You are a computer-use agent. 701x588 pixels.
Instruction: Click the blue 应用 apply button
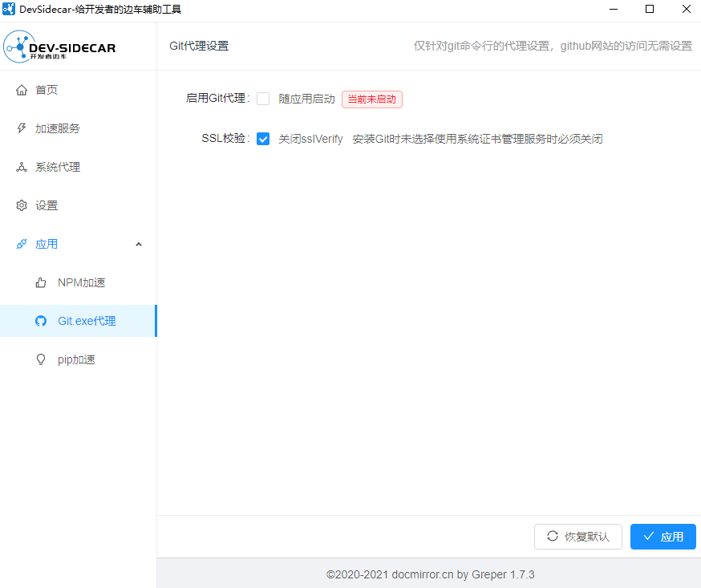[663, 537]
